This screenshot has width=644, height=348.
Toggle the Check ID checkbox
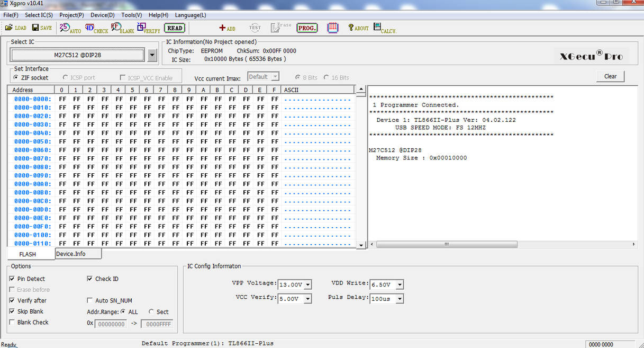pos(90,279)
